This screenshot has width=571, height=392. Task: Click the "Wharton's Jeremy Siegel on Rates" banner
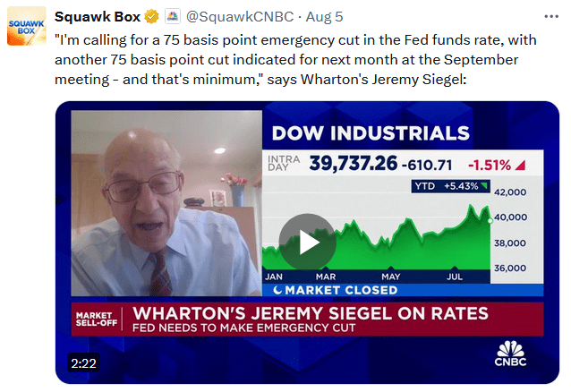(x=310, y=312)
